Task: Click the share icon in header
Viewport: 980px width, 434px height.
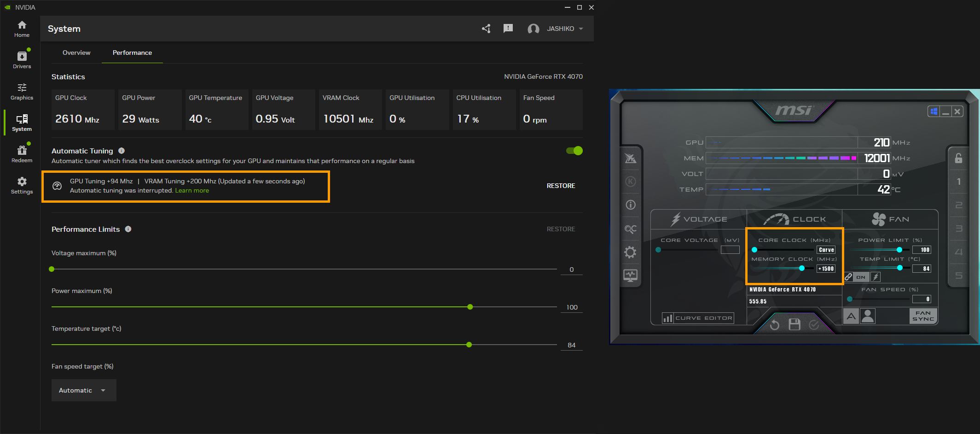Action: point(486,29)
